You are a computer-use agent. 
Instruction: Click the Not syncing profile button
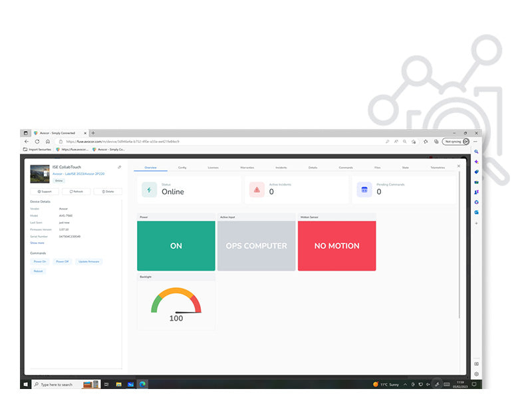click(x=456, y=142)
